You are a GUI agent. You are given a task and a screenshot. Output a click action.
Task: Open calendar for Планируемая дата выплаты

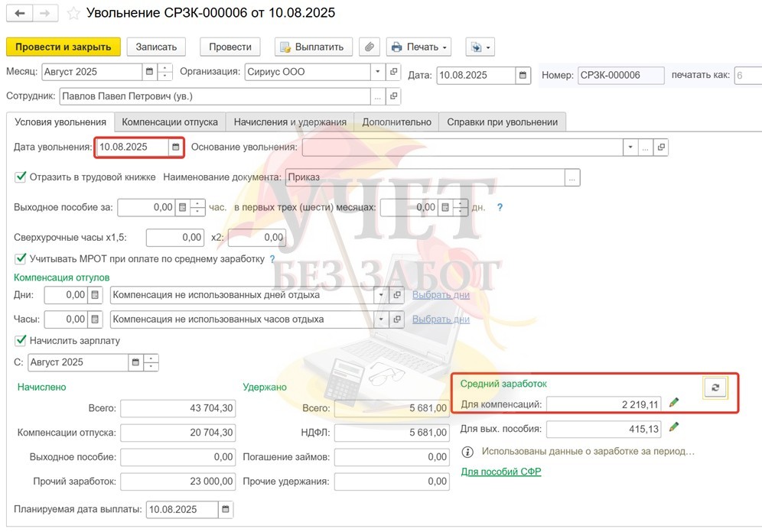(225, 510)
